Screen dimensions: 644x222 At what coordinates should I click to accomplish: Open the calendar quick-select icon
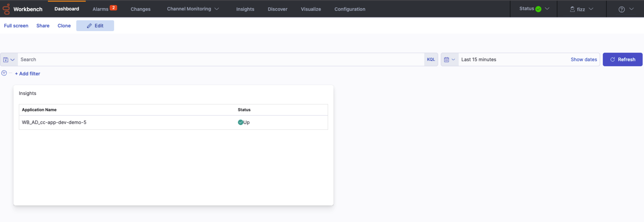[449, 60]
